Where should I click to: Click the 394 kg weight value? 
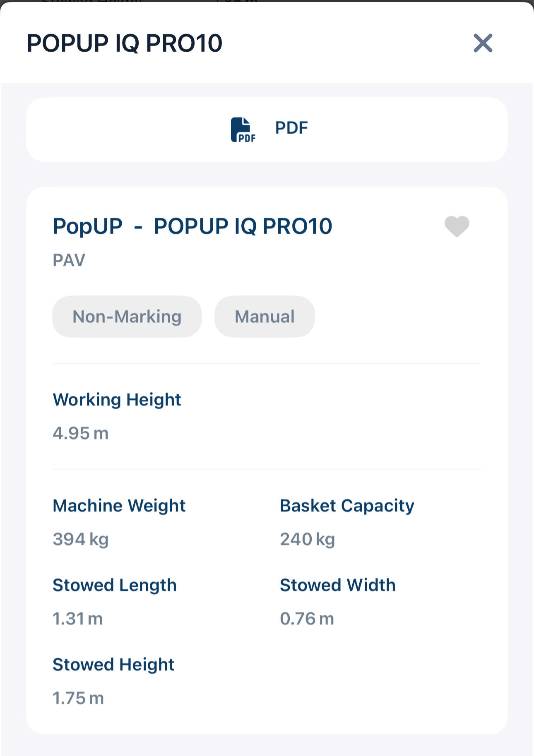81,539
